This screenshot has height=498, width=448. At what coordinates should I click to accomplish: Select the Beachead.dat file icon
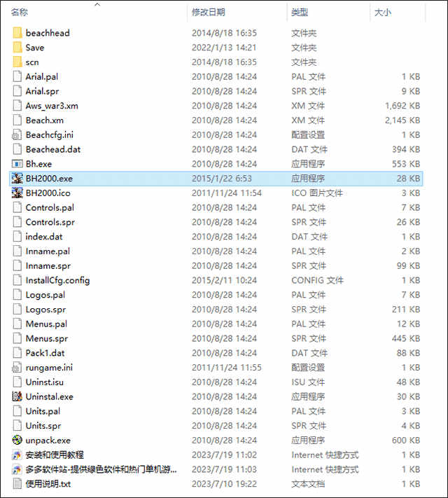click(17, 150)
